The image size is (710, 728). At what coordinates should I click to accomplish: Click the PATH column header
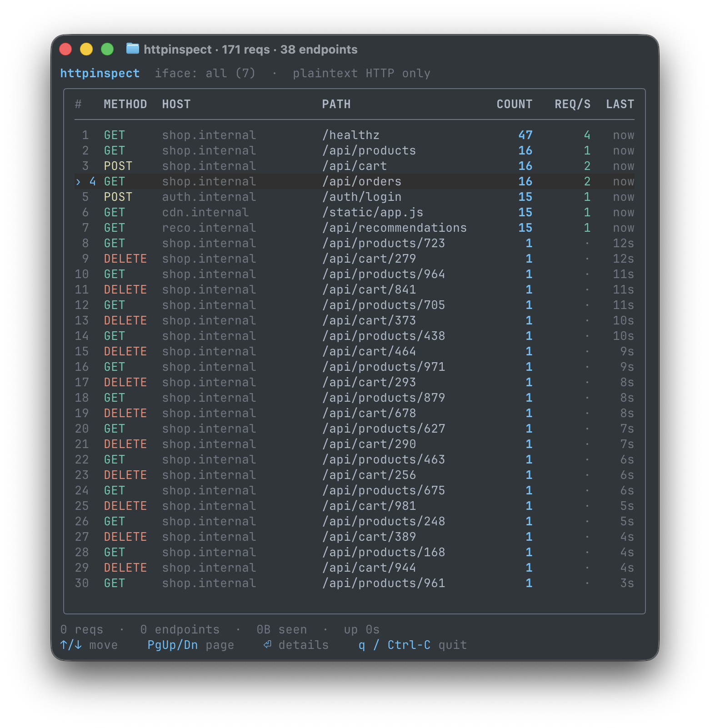pos(336,104)
